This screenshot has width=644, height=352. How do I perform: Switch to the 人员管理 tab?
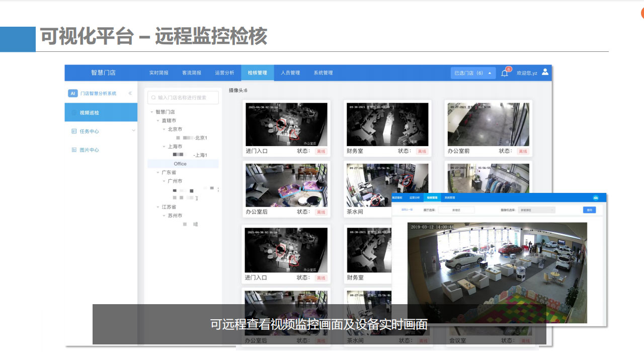[290, 73]
